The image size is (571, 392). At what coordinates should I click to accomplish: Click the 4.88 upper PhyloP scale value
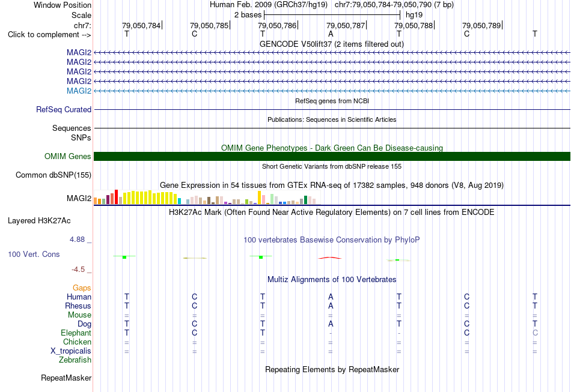click(77, 240)
